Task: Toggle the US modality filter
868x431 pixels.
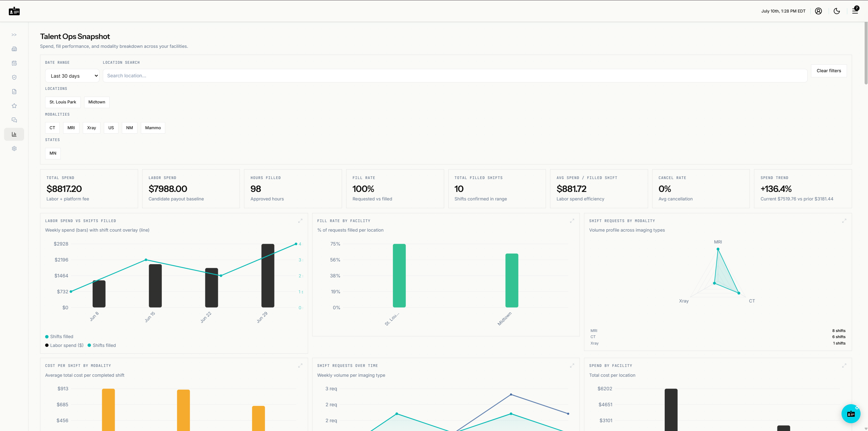Action: pyautogui.click(x=111, y=128)
